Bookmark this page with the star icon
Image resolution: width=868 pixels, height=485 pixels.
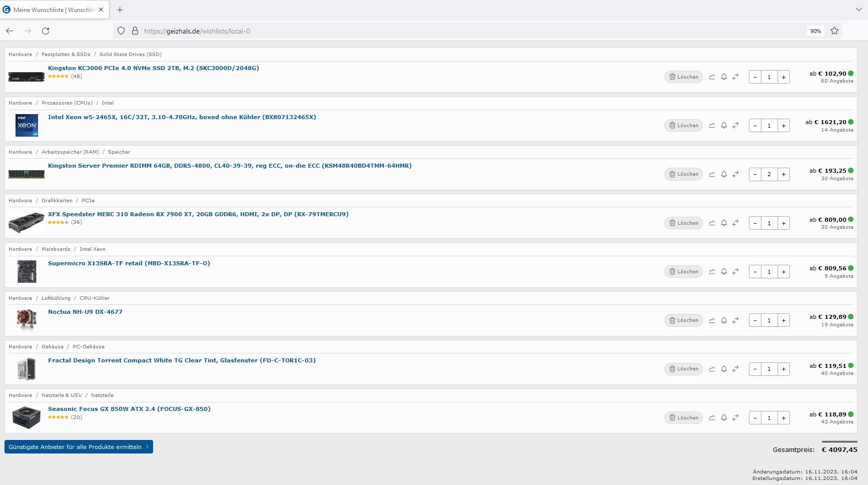point(834,31)
